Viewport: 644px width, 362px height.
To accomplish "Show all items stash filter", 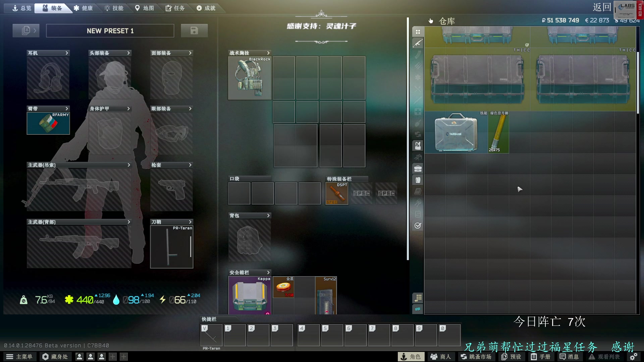I will coord(418,32).
